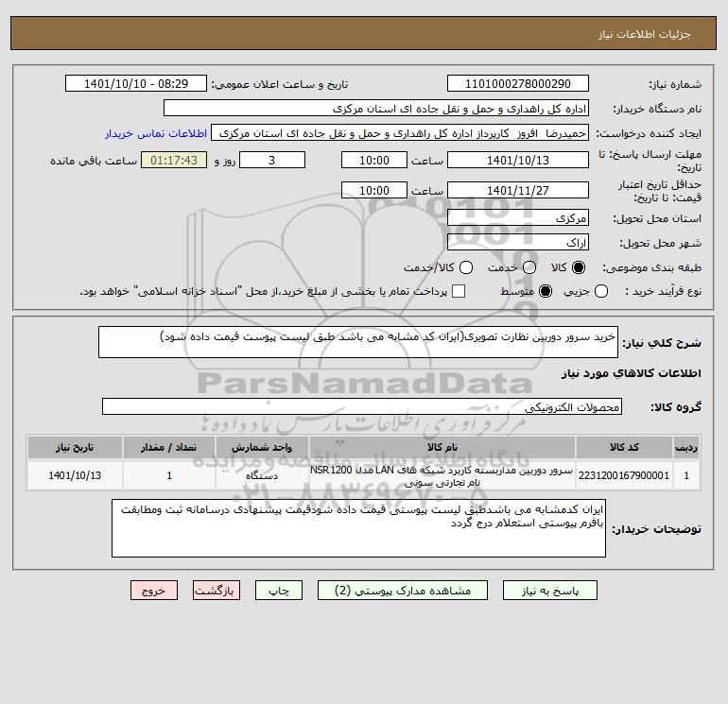Viewport: 728px width, 704px height.
Task: Click the تاریخ نیاز column header
Action: pyautogui.click(x=75, y=447)
